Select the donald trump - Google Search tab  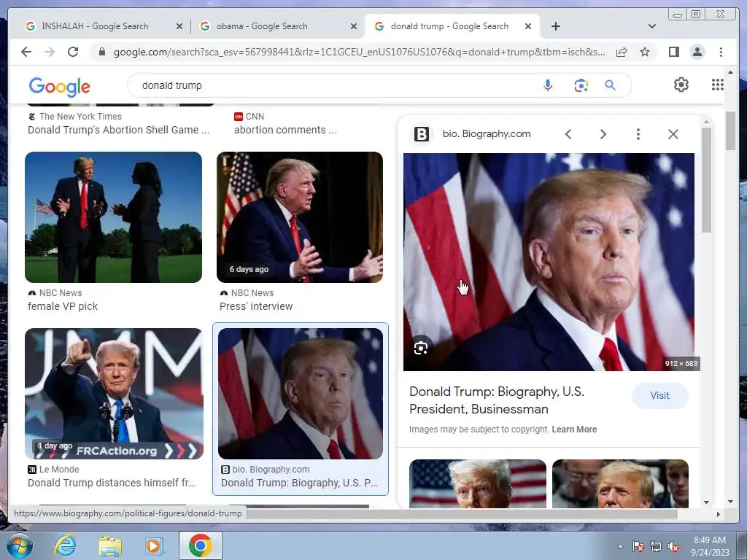[449, 26]
